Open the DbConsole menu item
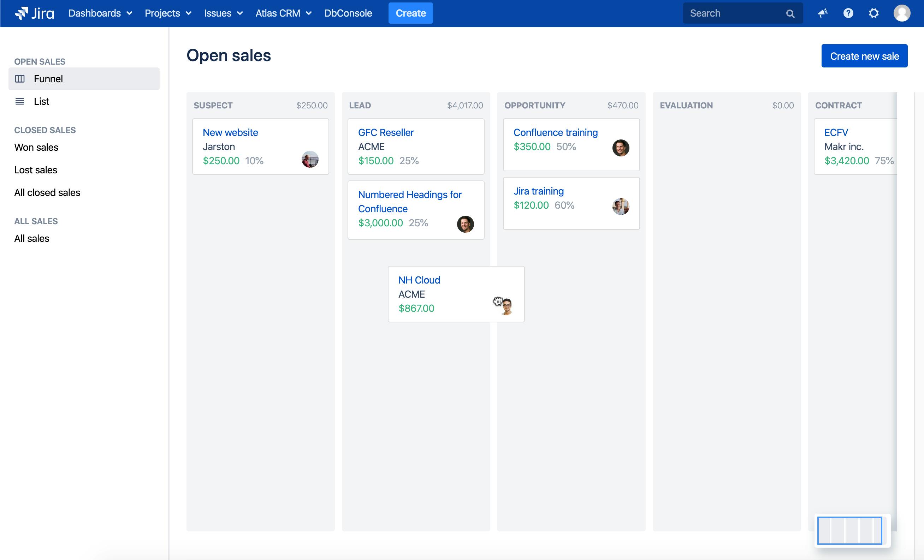The image size is (924, 560). pos(348,13)
